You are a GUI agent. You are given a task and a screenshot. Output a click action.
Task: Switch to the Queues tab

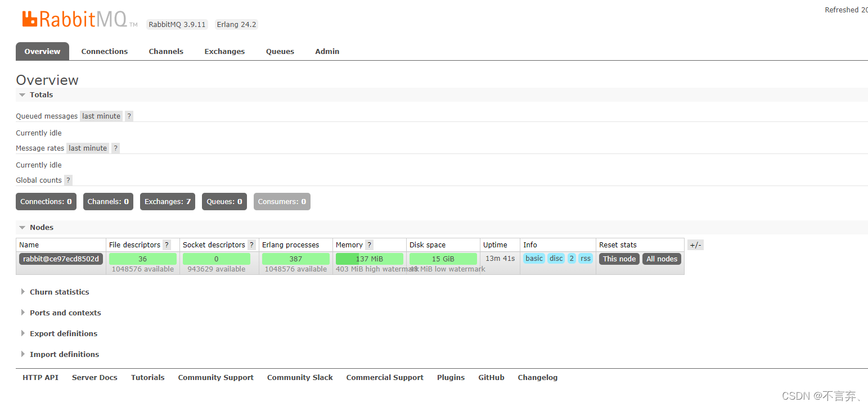click(280, 51)
